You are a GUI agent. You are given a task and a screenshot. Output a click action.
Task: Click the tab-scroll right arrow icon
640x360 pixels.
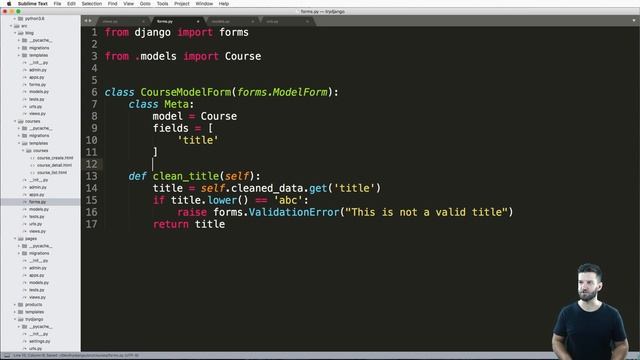90,21
